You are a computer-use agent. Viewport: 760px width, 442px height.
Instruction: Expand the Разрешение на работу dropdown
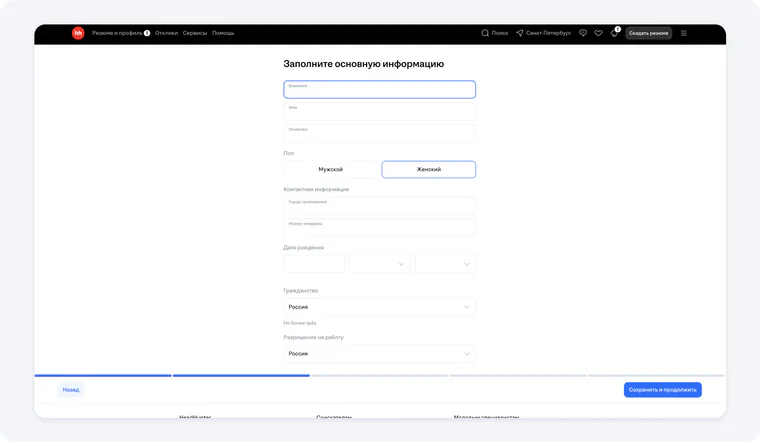380,354
